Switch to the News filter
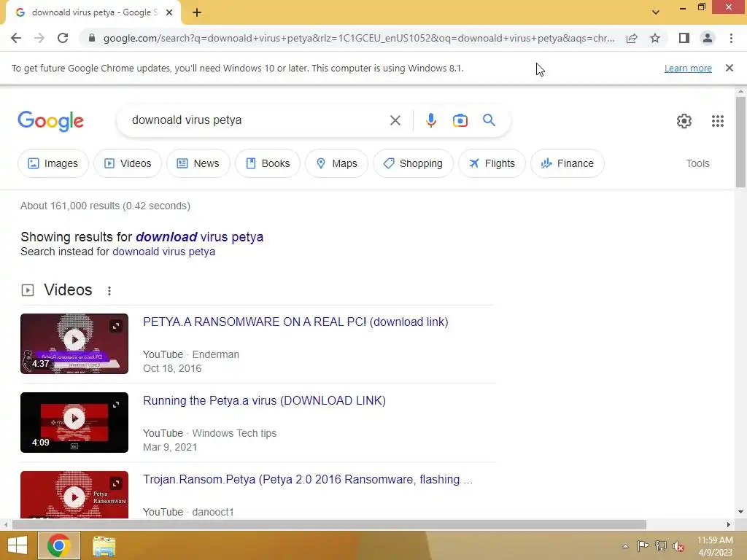 pos(198,163)
